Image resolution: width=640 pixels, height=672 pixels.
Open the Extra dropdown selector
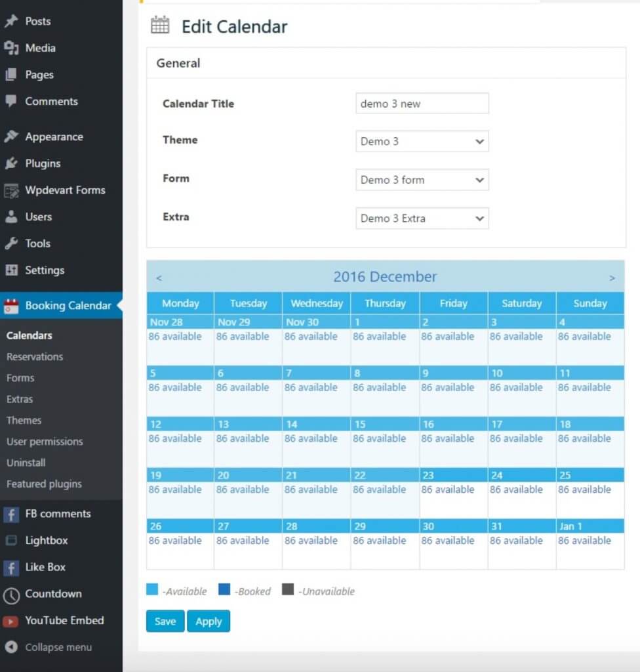click(x=422, y=219)
